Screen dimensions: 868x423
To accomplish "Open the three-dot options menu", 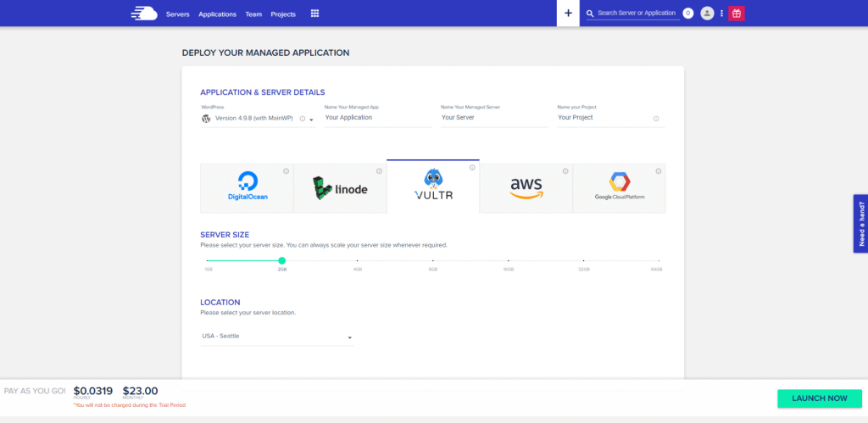I will pyautogui.click(x=721, y=14).
